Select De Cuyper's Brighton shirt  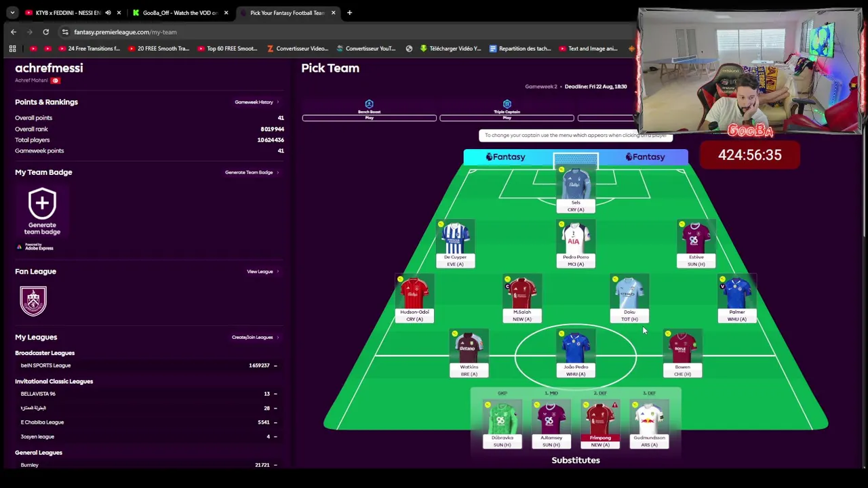[x=455, y=238]
